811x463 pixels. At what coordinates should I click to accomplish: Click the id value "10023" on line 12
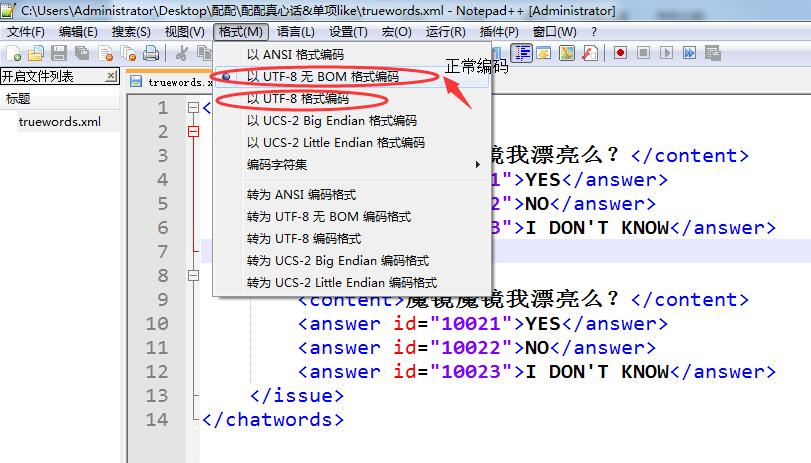coord(471,371)
